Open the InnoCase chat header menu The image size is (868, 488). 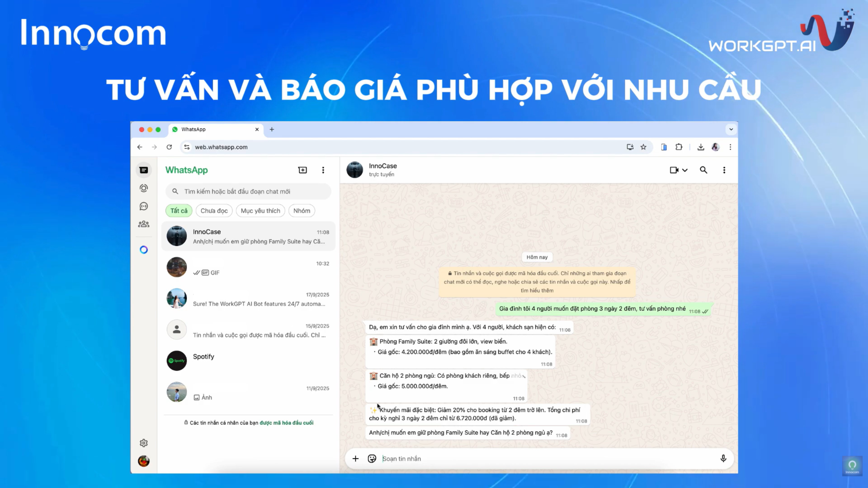tap(724, 170)
